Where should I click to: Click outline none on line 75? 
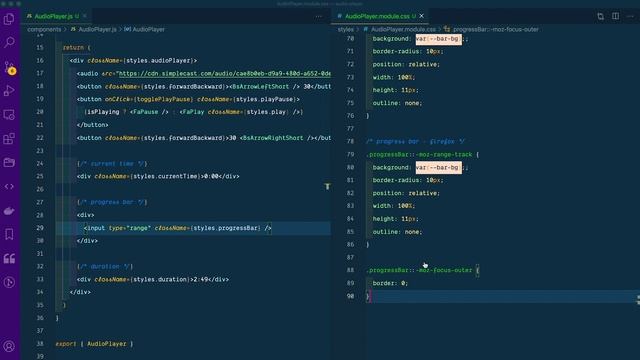(x=397, y=103)
